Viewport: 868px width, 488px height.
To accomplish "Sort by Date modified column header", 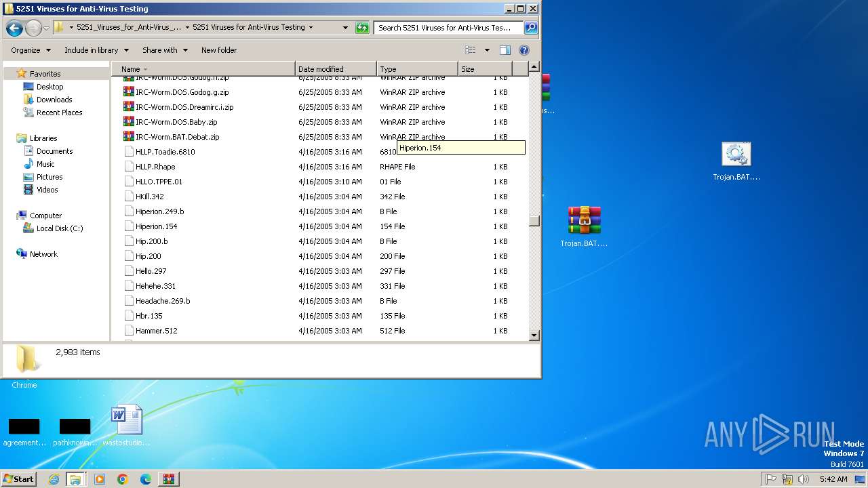I will click(336, 69).
